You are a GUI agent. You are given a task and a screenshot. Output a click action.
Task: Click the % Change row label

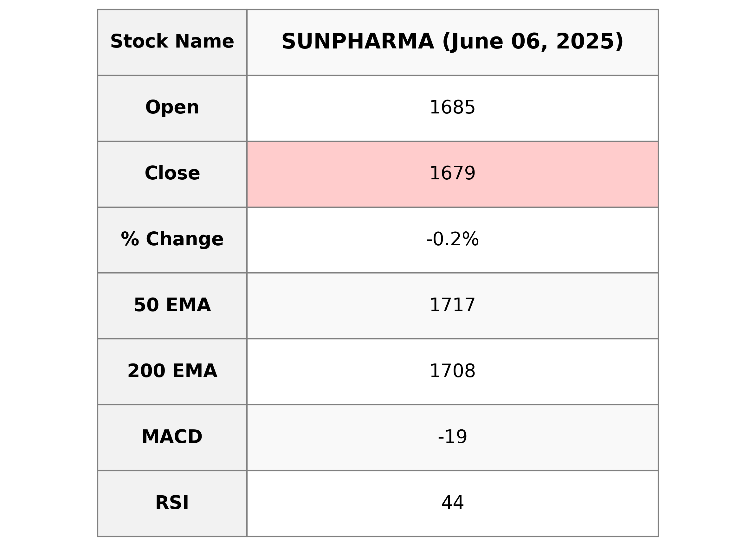click(x=172, y=240)
